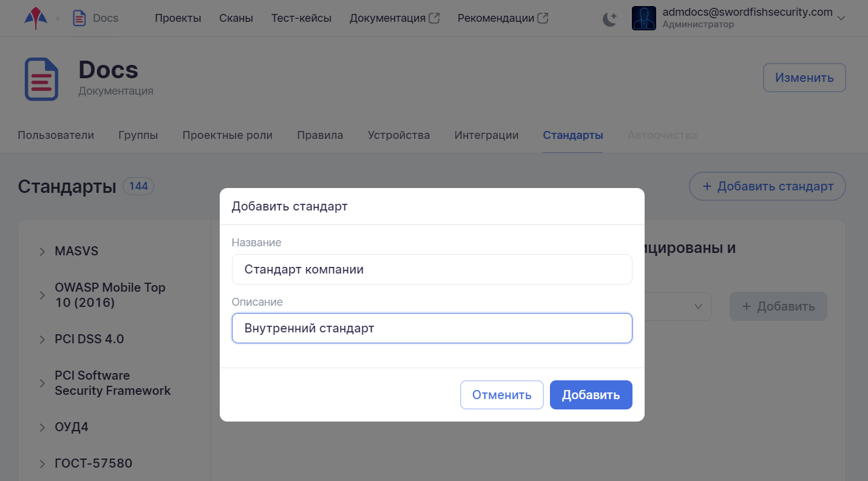Go to Проекты menu item

click(178, 18)
